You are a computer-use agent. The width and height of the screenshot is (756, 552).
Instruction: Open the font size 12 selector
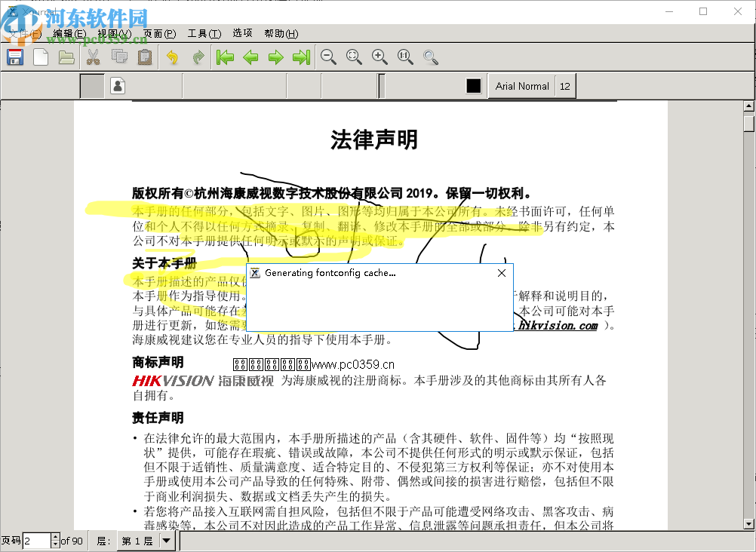[565, 86]
